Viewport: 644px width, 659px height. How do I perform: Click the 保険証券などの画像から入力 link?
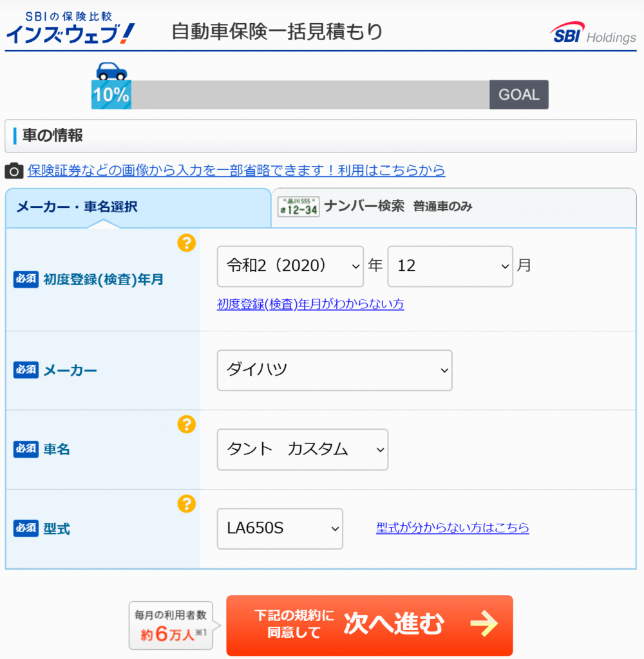236,171
